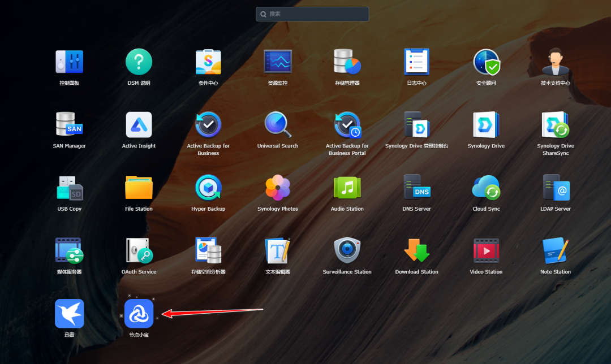Open File Station

tap(139, 188)
